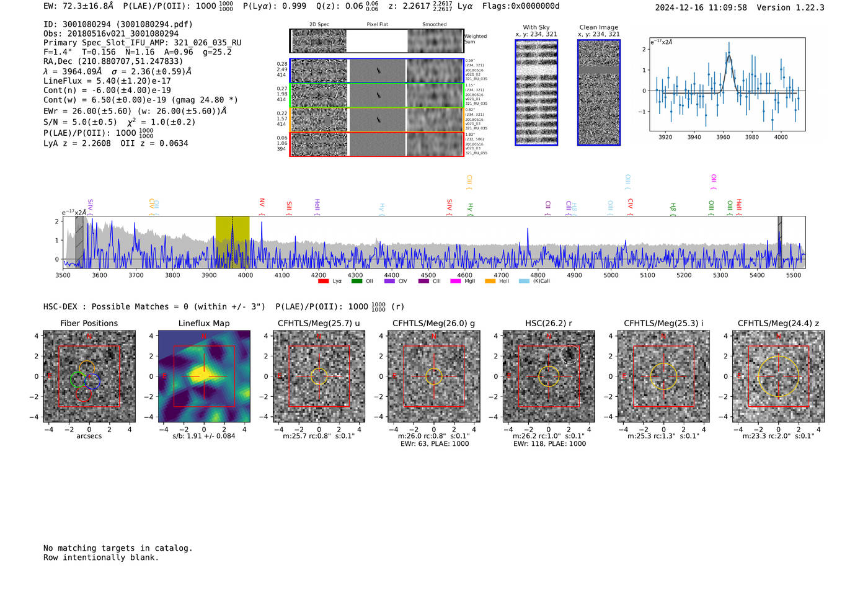Click the blue fiber circle in Fiber Positions
This screenshot has height=591, width=868.
click(x=92, y=381)
